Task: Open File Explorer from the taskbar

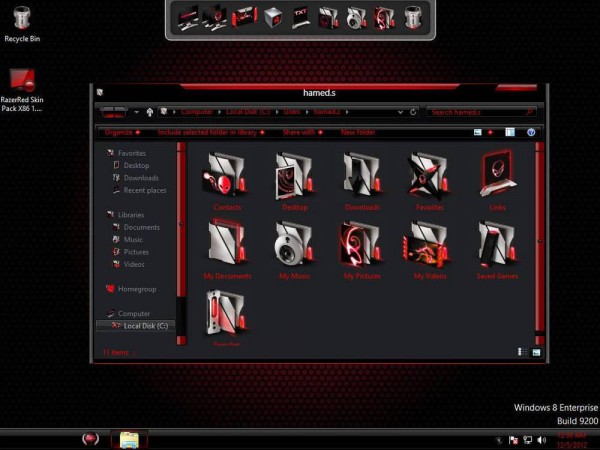Action: (129, 439)
